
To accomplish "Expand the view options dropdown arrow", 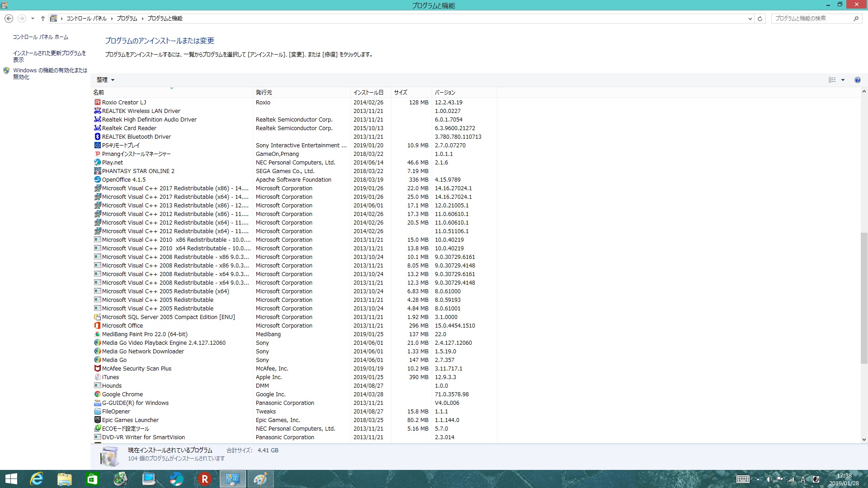I will click(x=843, y=80).
